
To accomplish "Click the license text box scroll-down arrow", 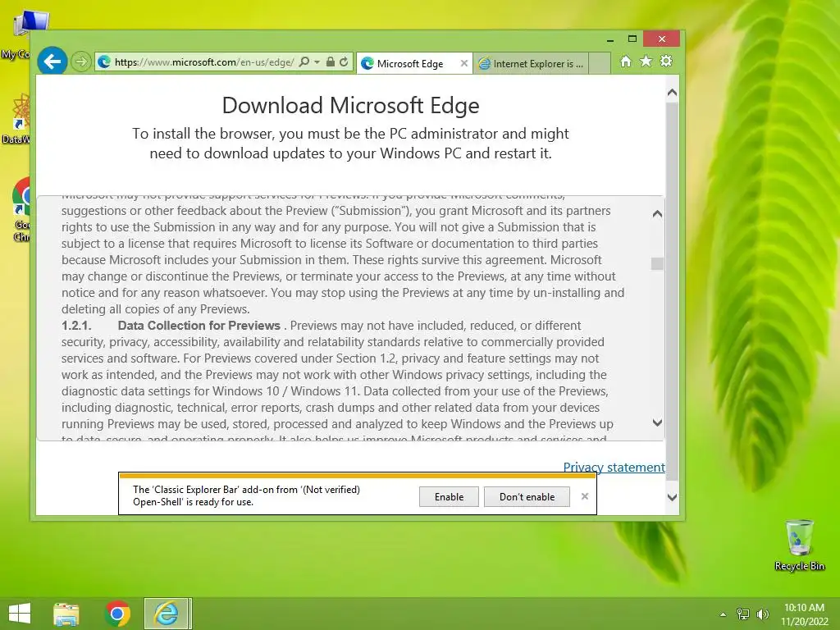I will click(x=657, y=422).
